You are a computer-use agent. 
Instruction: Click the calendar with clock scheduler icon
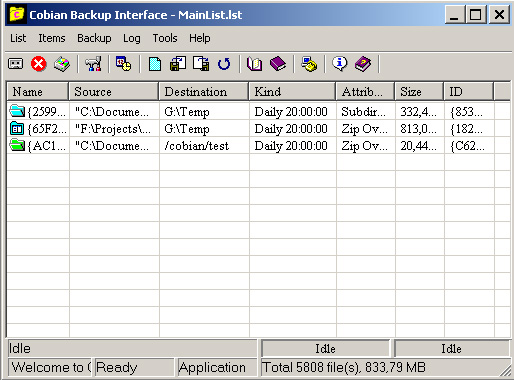point(124,64)
